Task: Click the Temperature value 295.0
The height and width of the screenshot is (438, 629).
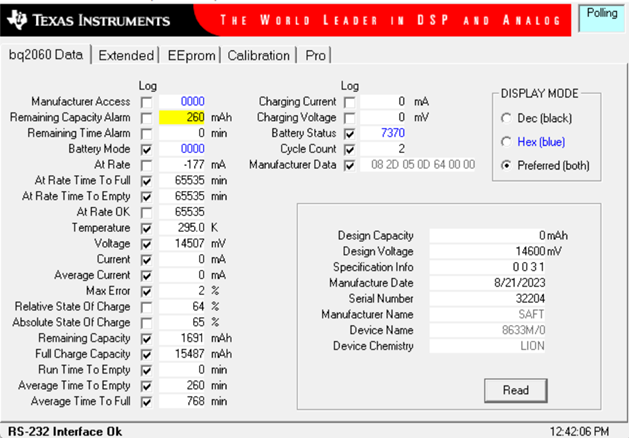Action: tap(182, 228)
